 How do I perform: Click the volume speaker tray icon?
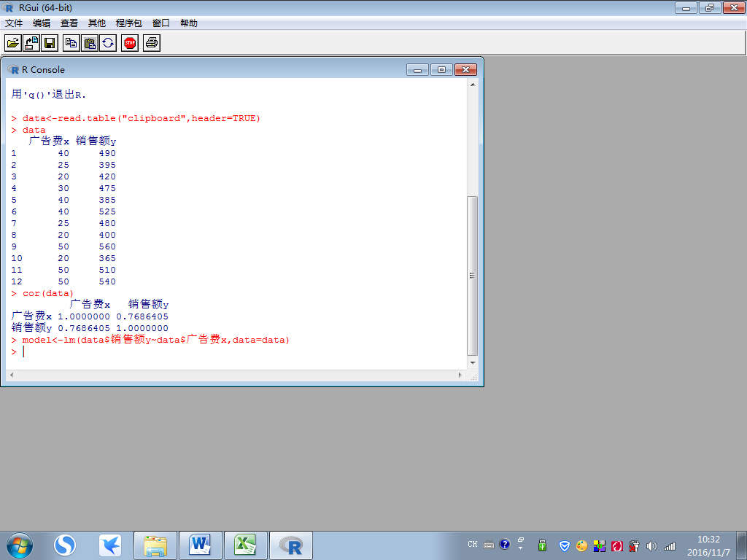[651, 545]
